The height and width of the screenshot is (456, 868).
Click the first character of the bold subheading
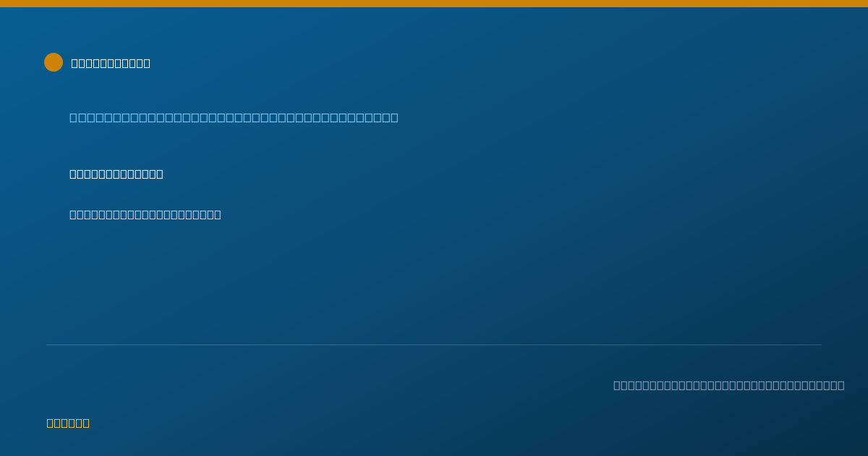coord(73,174)
